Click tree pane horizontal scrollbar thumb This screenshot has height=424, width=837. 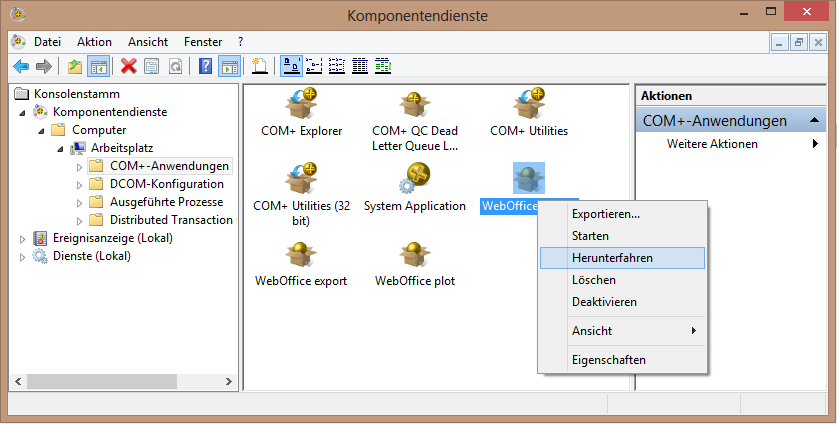pyautogui.click(x=102, y=381)
